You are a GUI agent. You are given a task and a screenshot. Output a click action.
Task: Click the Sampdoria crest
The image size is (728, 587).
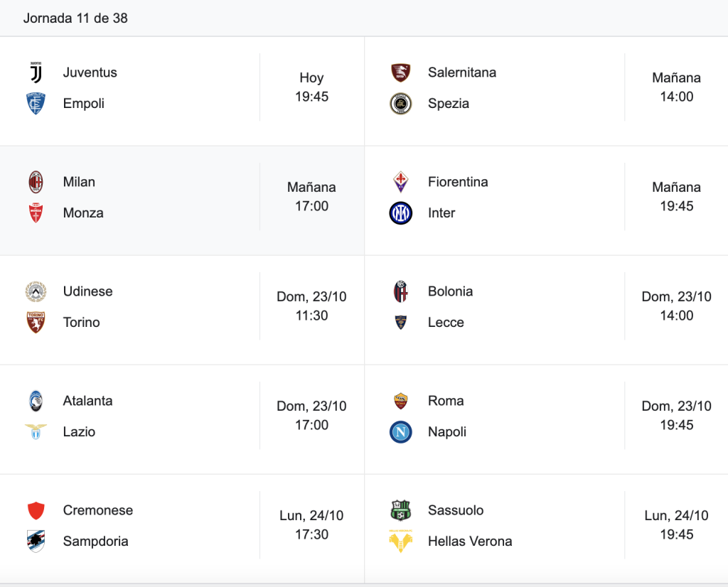(36, 541)
